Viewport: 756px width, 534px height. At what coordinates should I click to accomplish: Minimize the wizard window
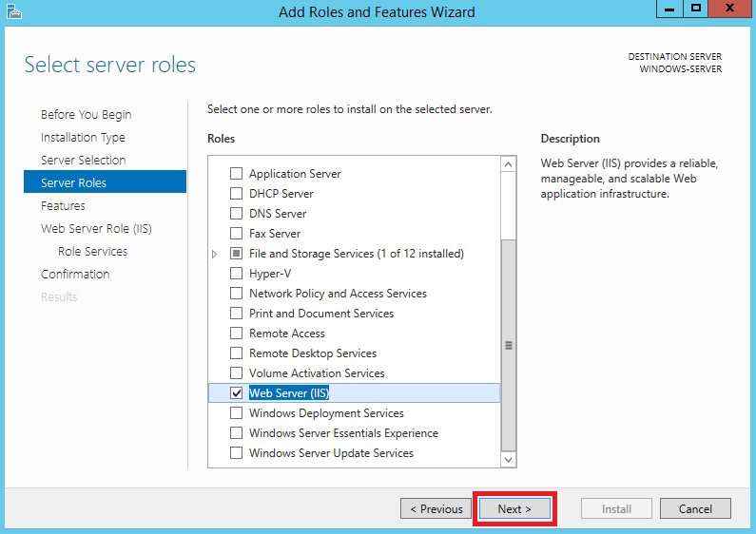[669, 9]
